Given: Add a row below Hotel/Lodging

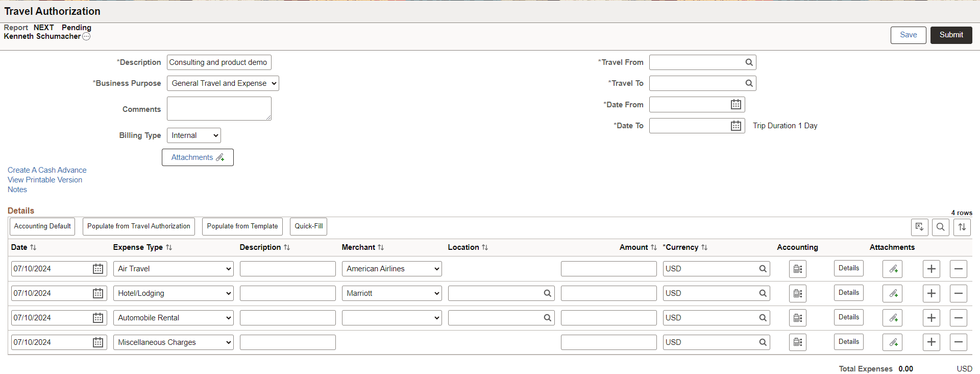Looking at the screenshot, I should pos(932,293).
